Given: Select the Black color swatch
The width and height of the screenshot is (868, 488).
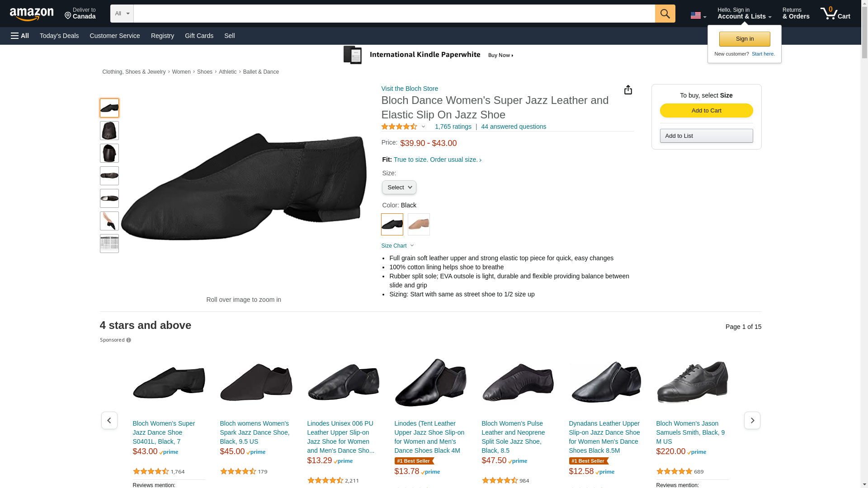Looking at the screenshot, I should click(392, 224).
